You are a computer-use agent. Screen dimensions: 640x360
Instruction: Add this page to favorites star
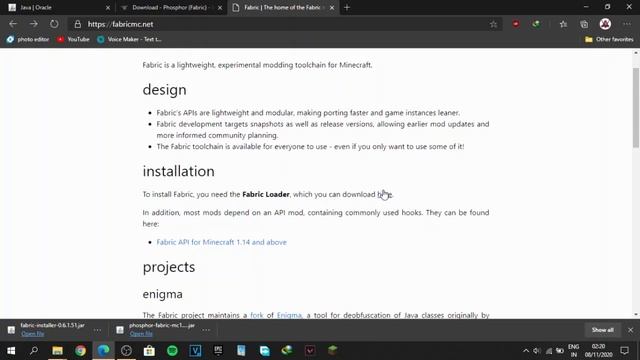pos(493,24)
